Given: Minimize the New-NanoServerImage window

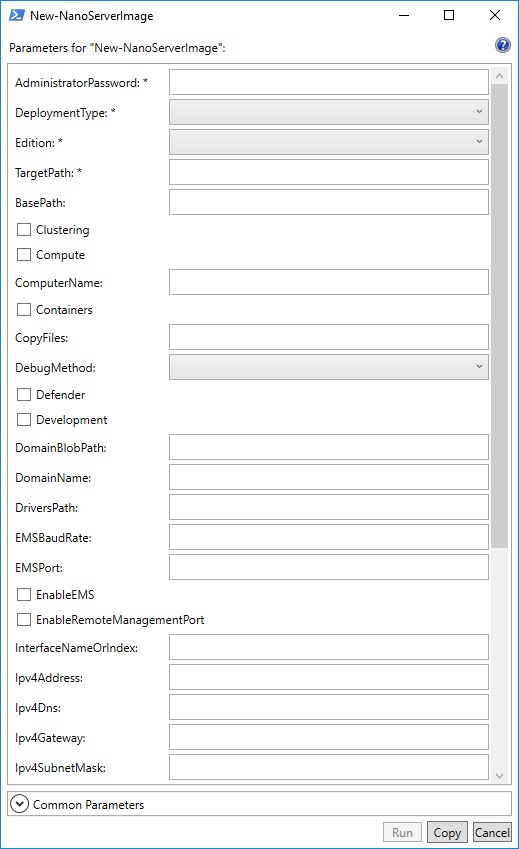Looking at the screenshot, I should [x=404, y=15].
